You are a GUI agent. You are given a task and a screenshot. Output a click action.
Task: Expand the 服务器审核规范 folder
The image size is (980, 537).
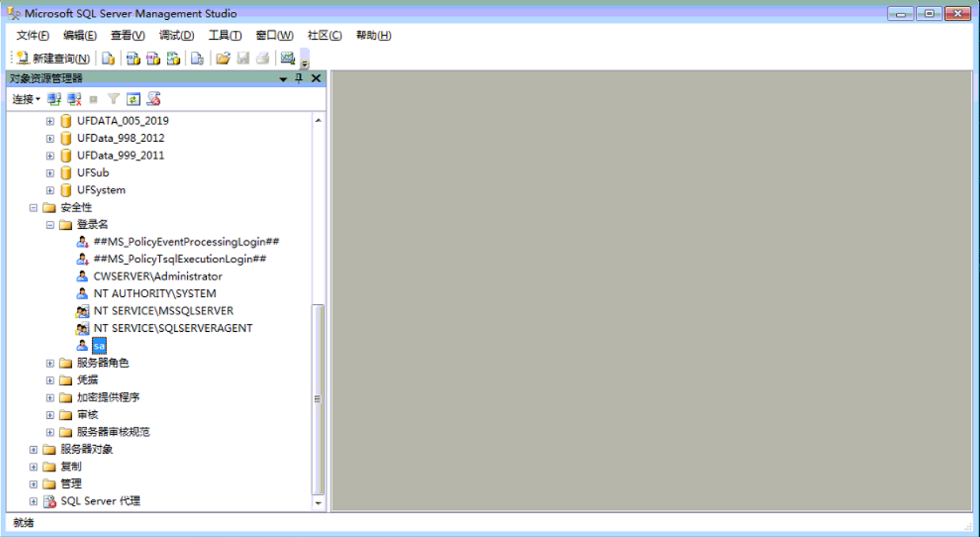tap(50, 432)
